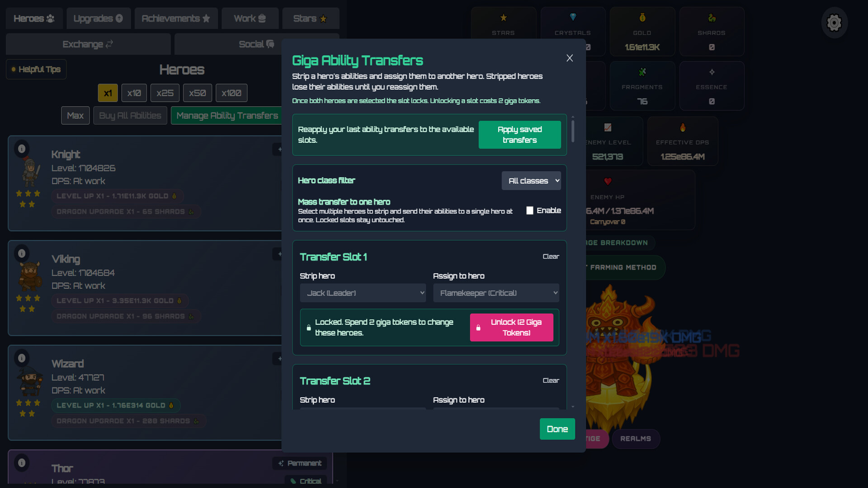Click the Fragments resource icon

pos(642,72)
